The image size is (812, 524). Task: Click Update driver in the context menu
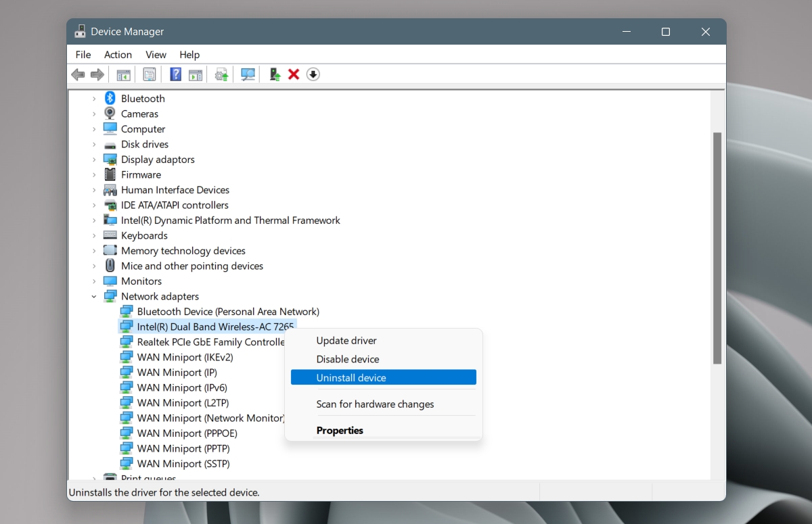[x=346, y=340]
